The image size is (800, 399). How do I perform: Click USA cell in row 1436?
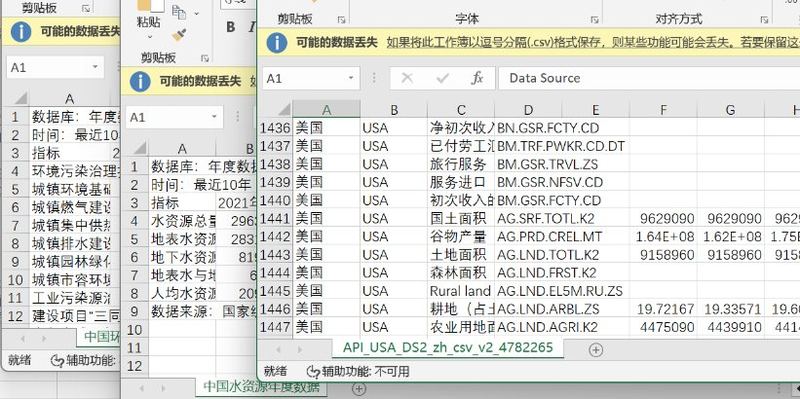(393, 128)
